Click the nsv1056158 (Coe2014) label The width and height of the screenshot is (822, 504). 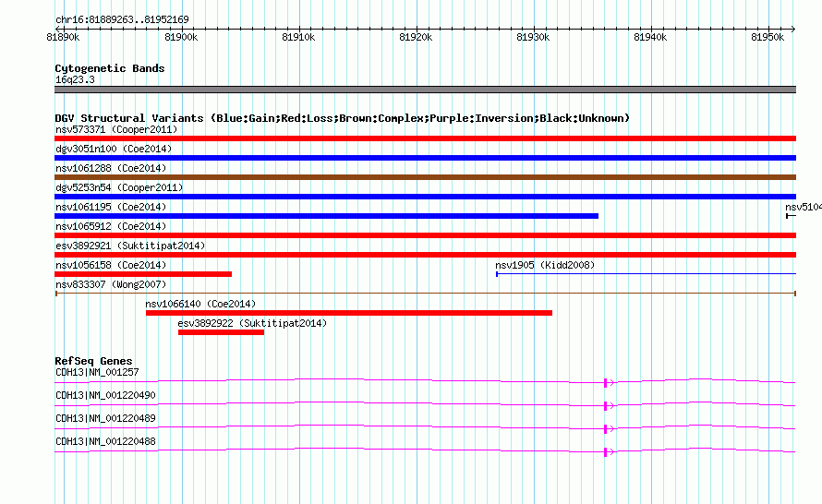point(111,265)
